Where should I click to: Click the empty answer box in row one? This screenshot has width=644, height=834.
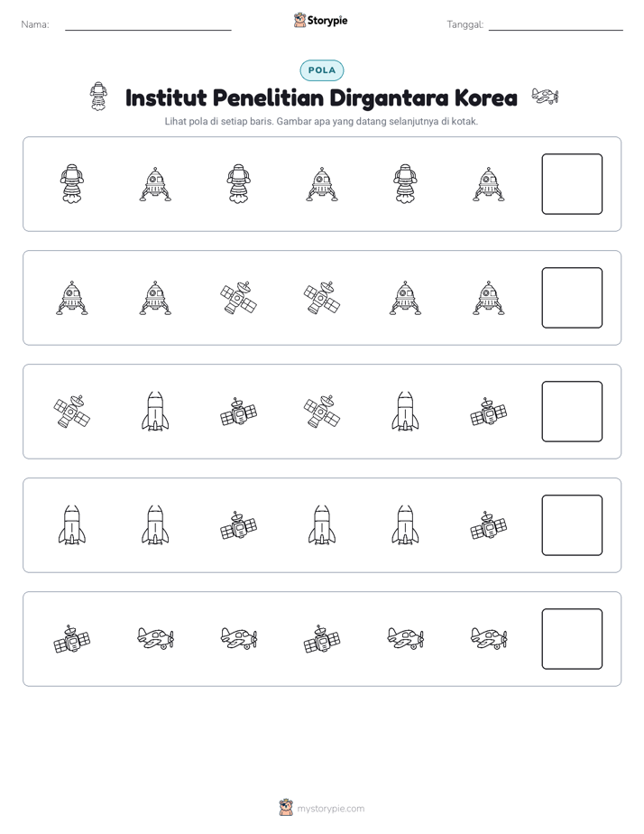[572, 184]
